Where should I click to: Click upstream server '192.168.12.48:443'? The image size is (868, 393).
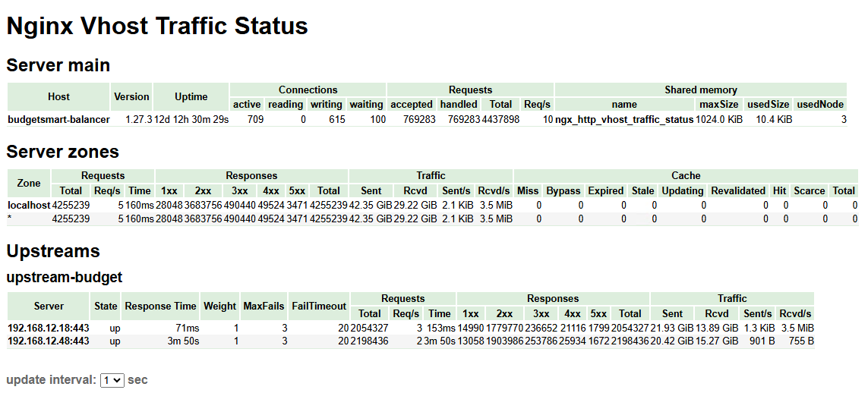click(49, 341)
